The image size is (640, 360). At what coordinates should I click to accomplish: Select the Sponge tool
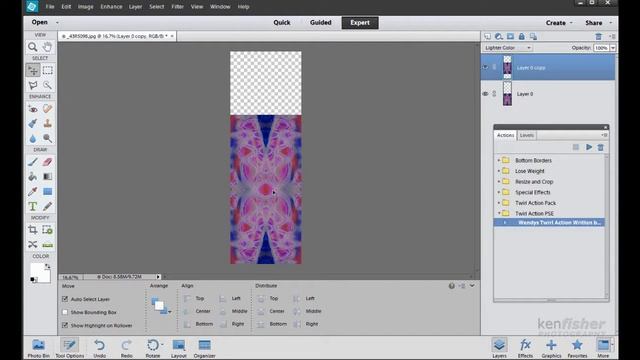[48, 138]
